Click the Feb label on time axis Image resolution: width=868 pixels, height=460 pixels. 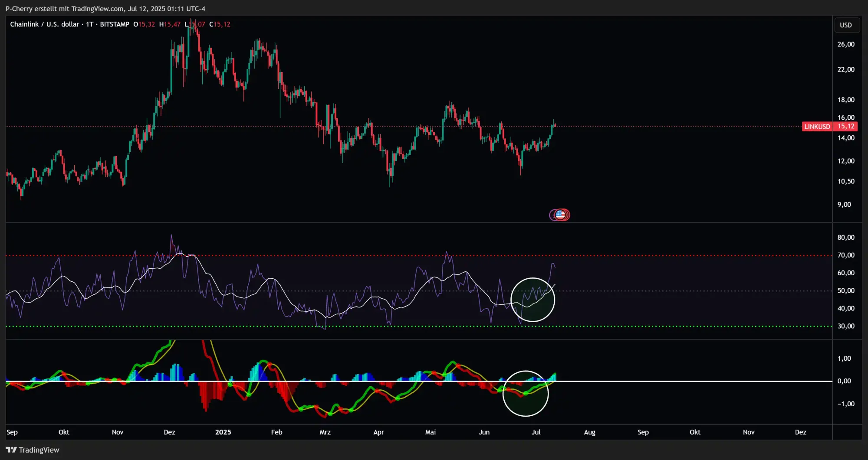pyautogui.click(x=276, y=432)
